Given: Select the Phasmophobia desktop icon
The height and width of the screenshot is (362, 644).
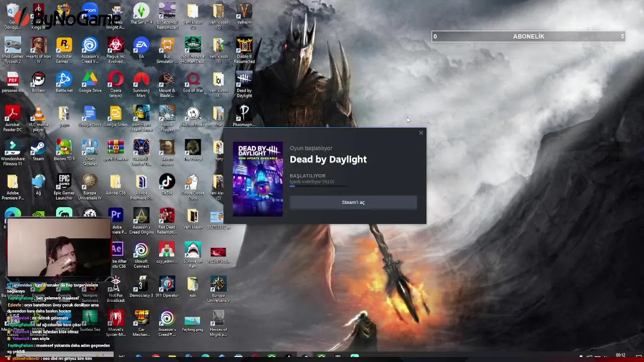Looking at the screenshot, I should click(244, 117).
